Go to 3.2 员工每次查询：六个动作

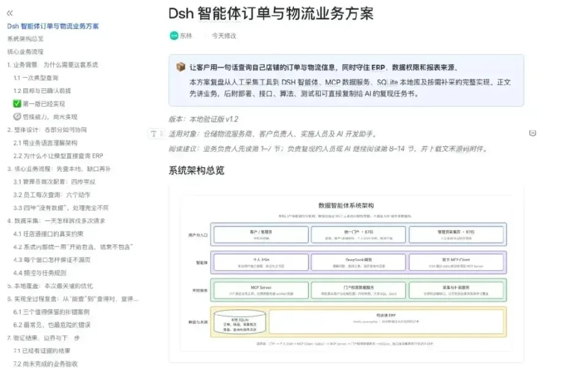coord(51,195)
